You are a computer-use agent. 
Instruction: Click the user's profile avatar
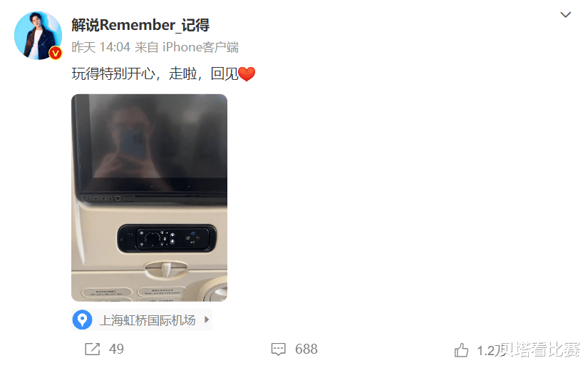pos(38,36)
